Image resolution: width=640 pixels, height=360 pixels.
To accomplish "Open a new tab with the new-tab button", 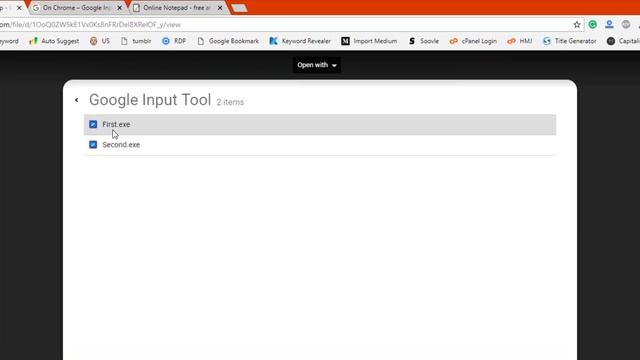I will click(x=239, y=8).
